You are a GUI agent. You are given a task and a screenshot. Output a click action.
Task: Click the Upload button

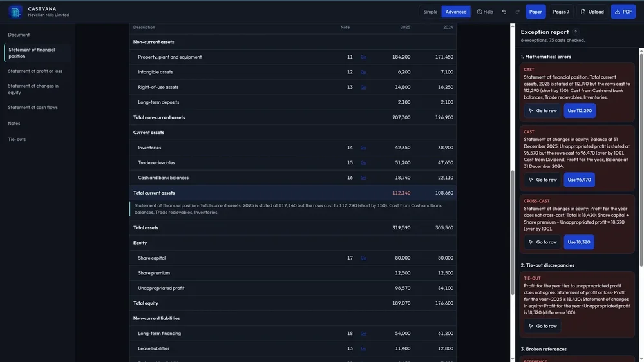click(x=592, y=12)
